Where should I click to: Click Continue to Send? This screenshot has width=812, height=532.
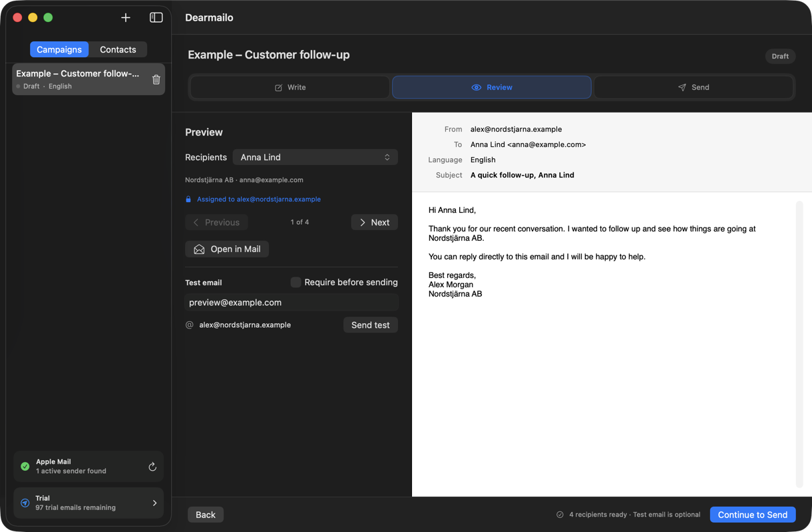coord(753,515)
